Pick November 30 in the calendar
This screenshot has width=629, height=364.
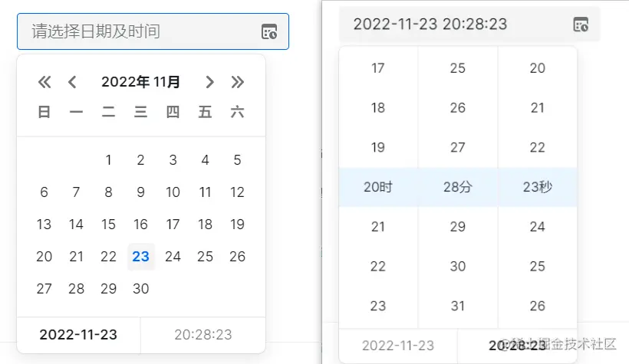(141, 289)
